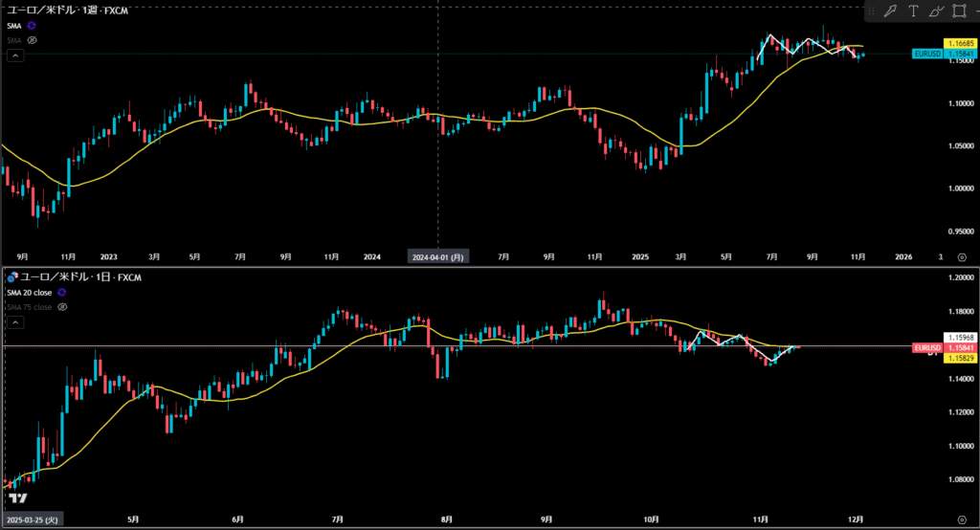The width and height of the screenshot is (980, 530).
Task: Click the cyan EURUSD price label on weekly chart
Action: [x=925, y=55]
